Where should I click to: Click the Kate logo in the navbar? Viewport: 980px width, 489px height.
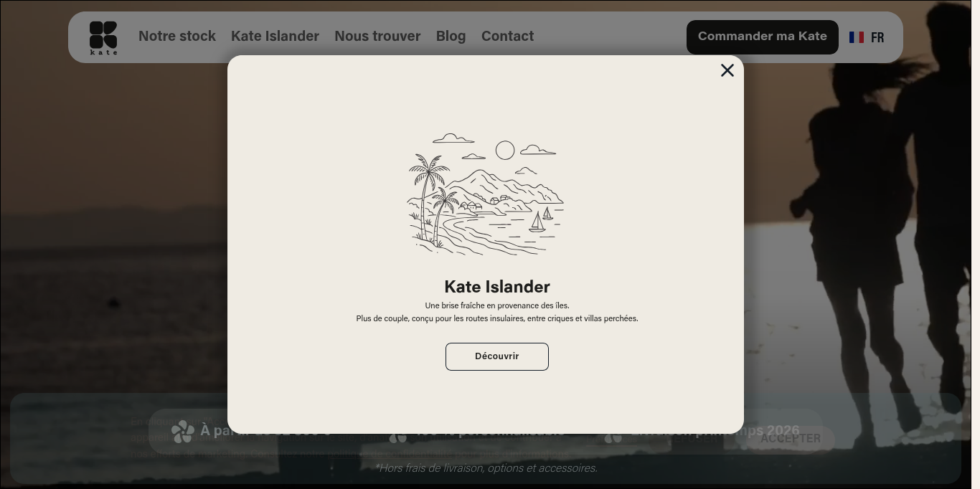click(x=103, y=37)
